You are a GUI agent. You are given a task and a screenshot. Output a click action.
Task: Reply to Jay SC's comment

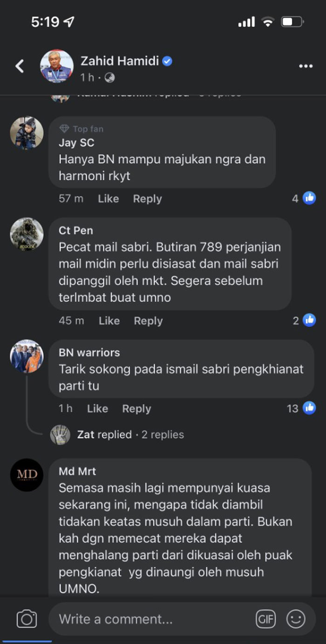click(147, 199)
